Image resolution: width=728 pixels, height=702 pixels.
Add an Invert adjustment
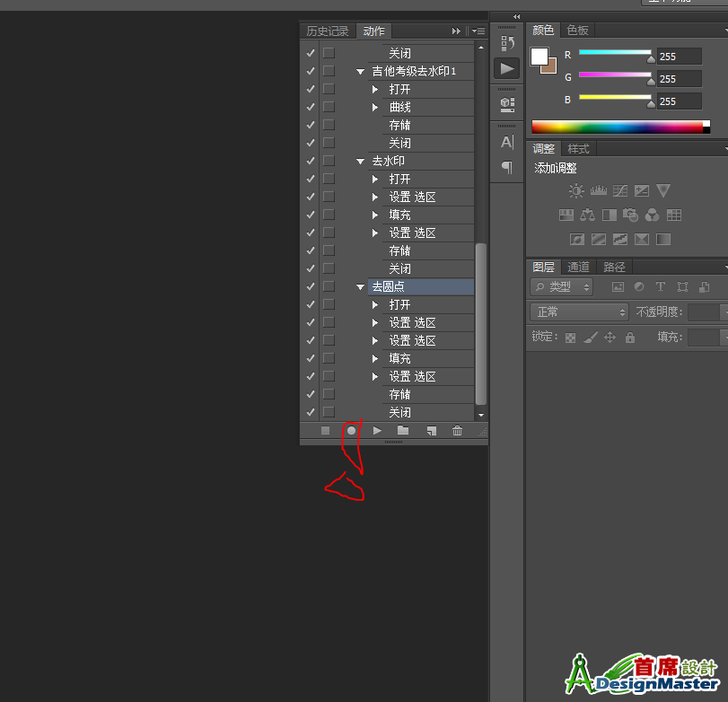coord(576,240)
